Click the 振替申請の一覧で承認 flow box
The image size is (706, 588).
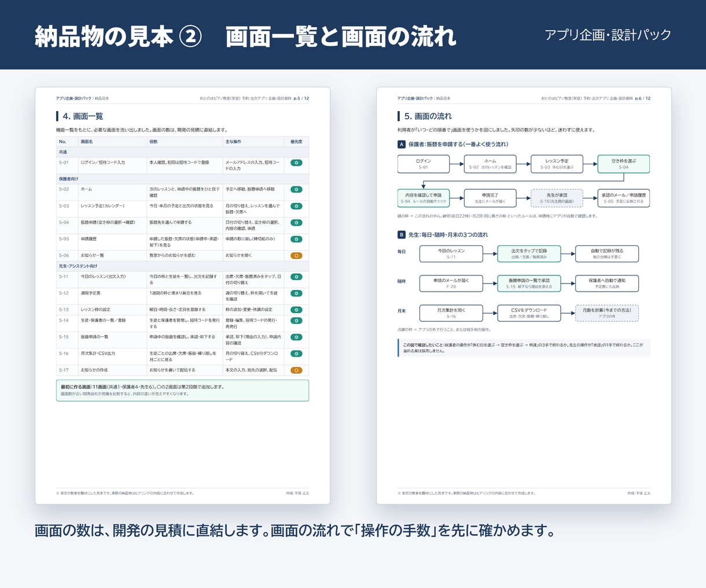[x=529, y=283]
